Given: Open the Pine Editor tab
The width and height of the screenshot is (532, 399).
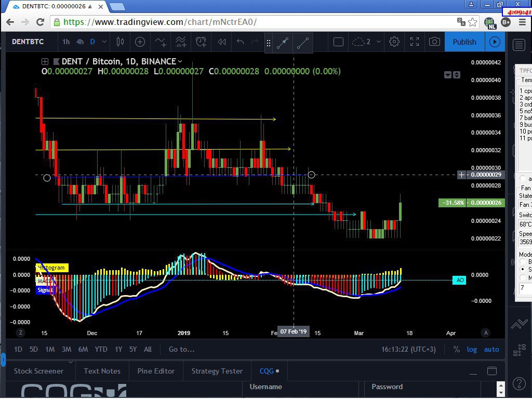Looking at the screenshot, I should click(156, 371).
